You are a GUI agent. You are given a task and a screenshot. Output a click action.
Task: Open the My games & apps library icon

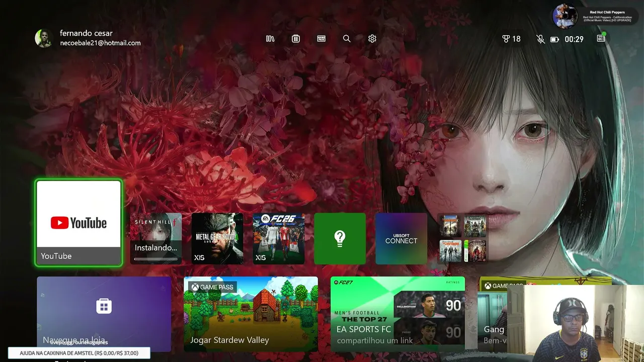270,39
